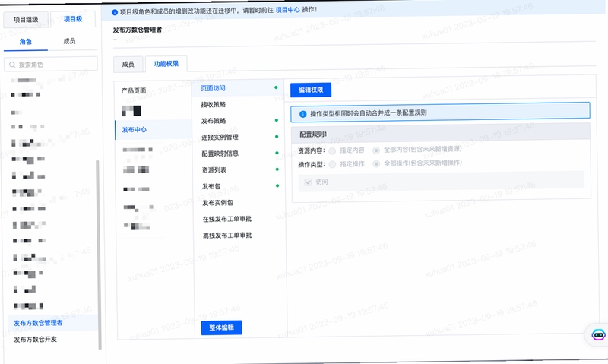Switch to the 项目级 tab
Image resolution: width=608 pixels, height=364 pixels.
tap(73, 19)
